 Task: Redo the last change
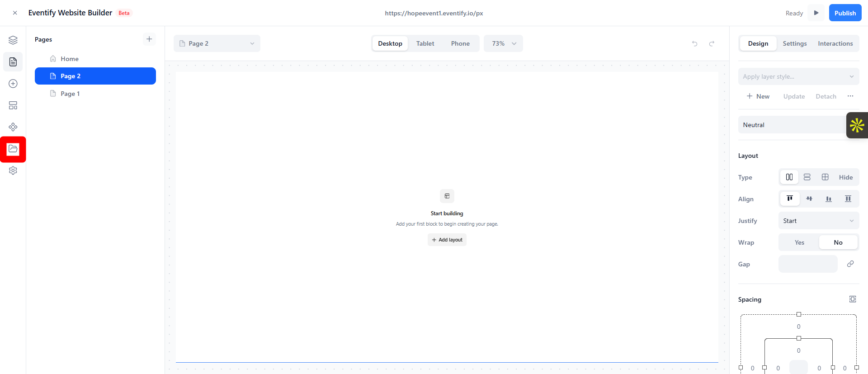(712, 43)
